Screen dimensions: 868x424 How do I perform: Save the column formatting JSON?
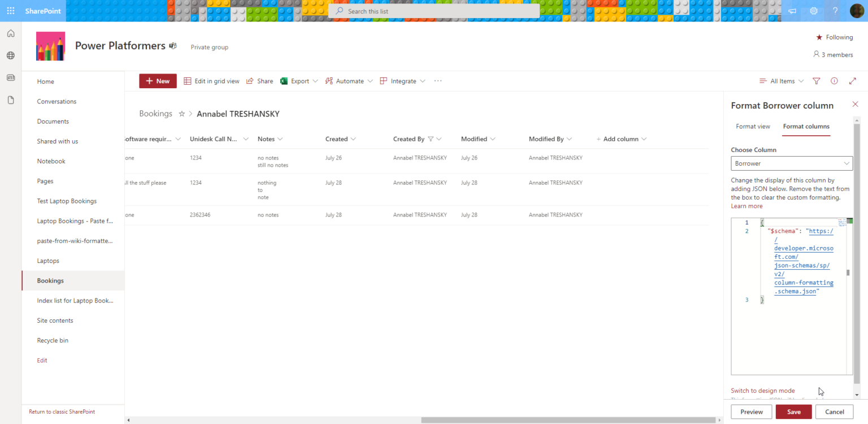(x=793, y=412)
